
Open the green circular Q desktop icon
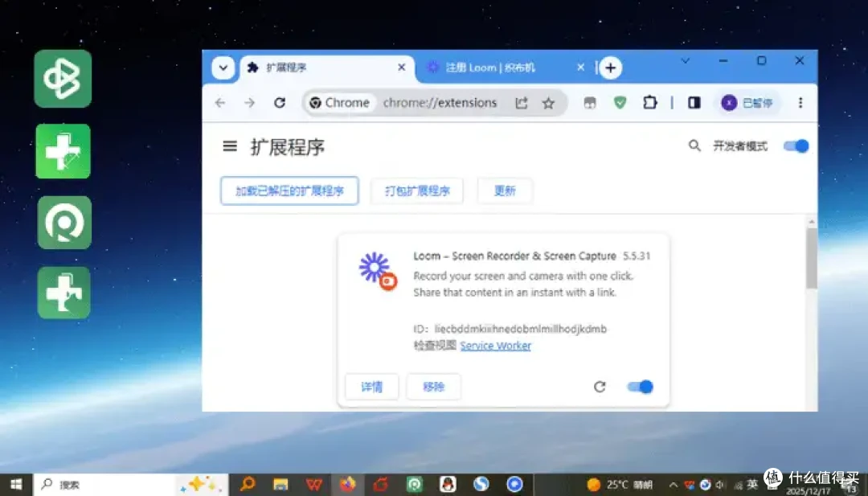coord(64,223)
